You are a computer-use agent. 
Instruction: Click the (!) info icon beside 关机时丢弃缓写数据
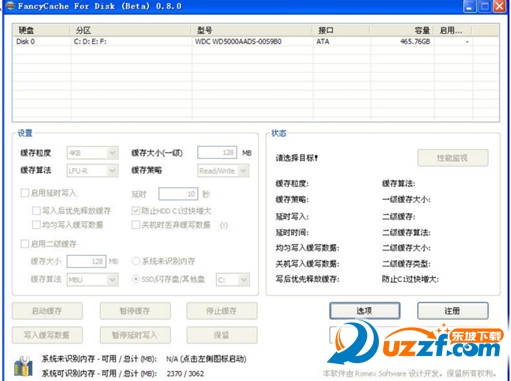(224, 225)
